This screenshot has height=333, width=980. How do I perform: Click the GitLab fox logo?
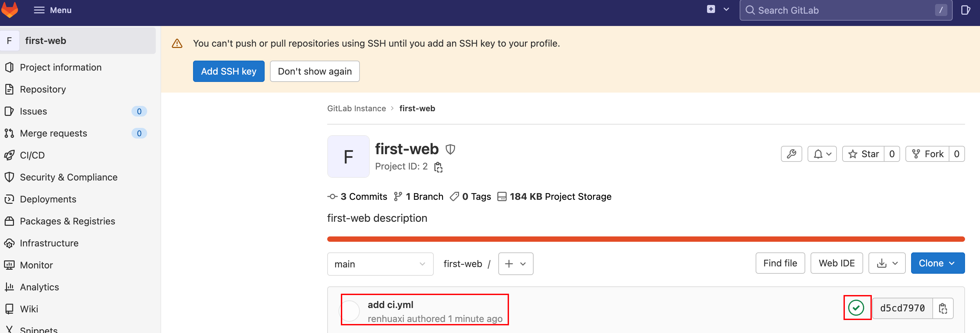[10, 10]
